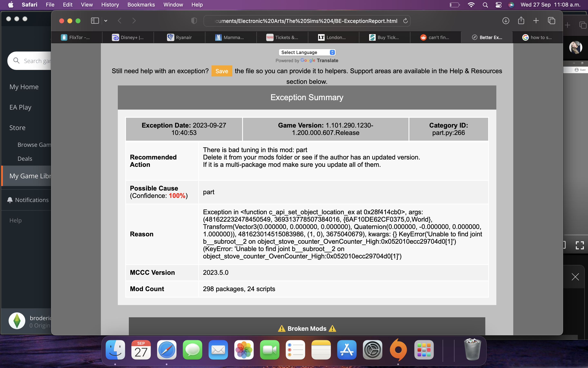The image size is (588, 368).
Task: Open Mail from the Dock
Action: pyautogui.click(x=218, y=350)
